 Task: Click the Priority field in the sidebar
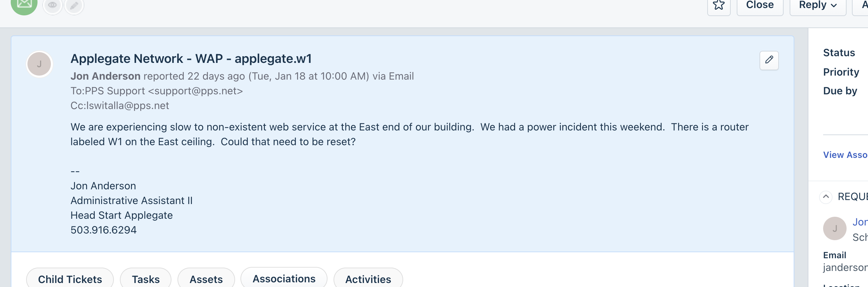pyautogui.click(x=841, y=72)
